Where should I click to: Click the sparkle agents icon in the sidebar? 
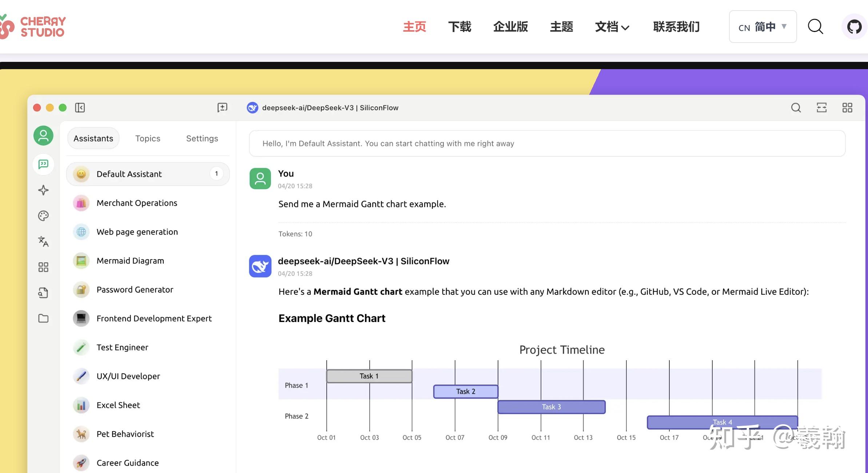tap(43, 190)
